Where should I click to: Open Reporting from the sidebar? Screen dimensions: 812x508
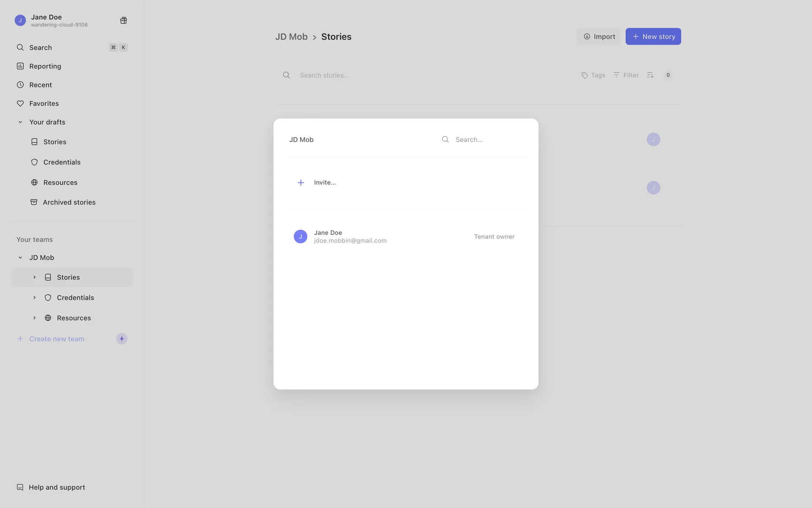click(x=45, y=66)
